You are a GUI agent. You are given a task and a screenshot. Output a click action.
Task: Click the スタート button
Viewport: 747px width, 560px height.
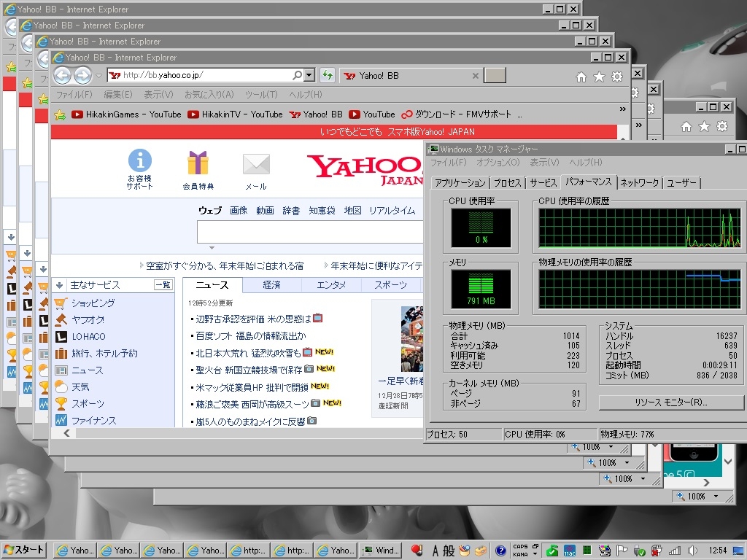(x=24, y=550)
